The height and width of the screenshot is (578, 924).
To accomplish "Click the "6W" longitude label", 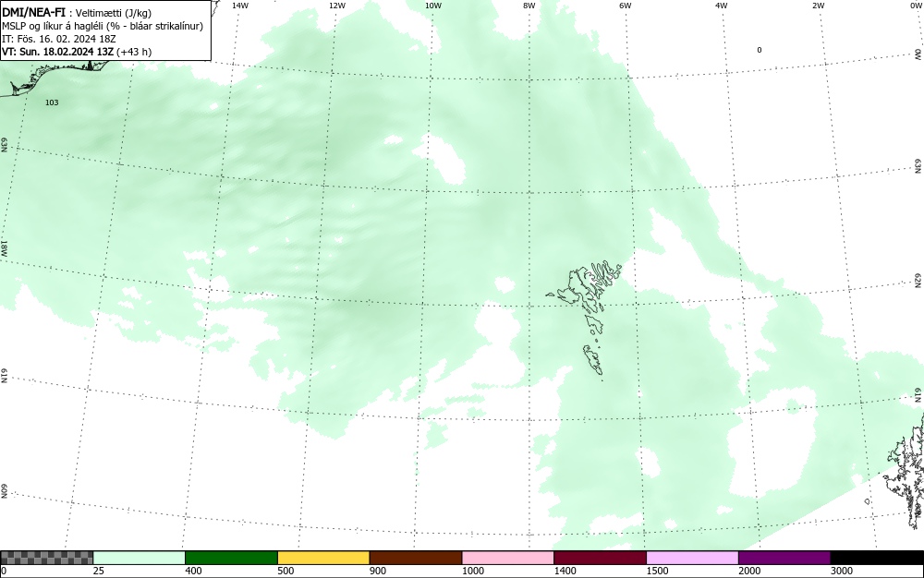I will pyautogui.click(x=626, y=6).
